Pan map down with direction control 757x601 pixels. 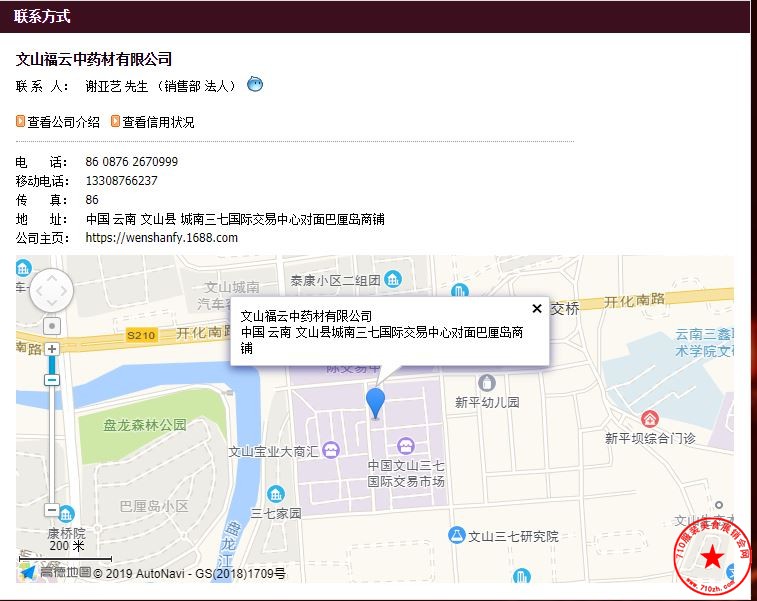[x=52, y=303]
